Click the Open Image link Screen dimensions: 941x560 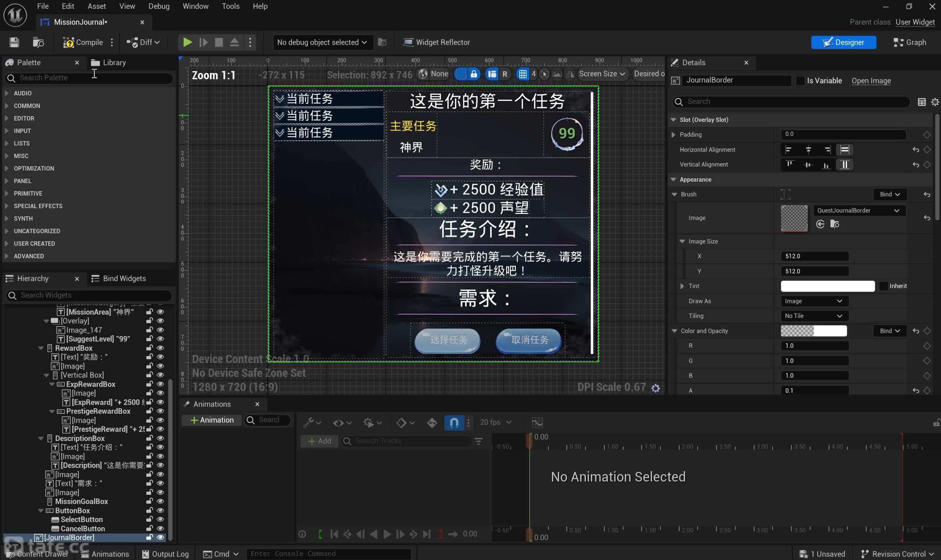coord(871,81)
